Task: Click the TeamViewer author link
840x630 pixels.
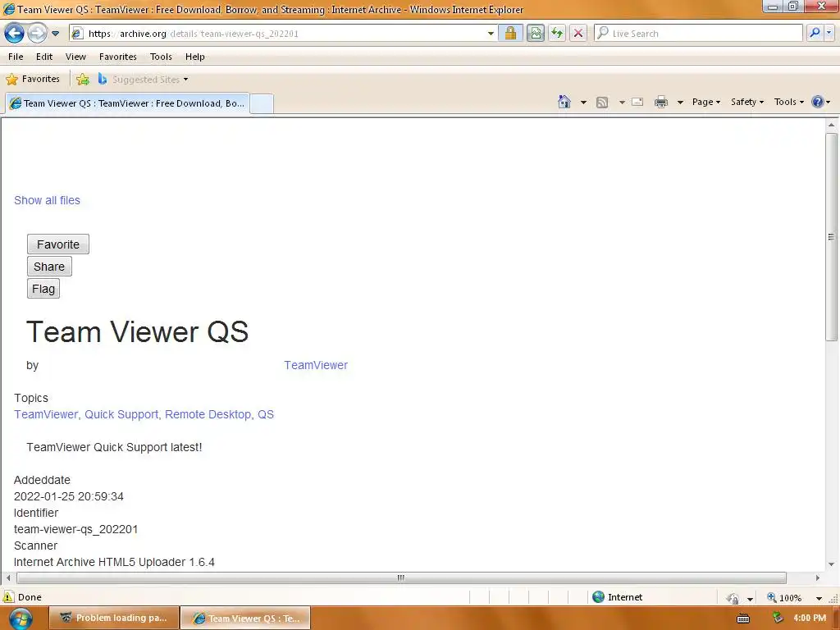Action: 316,365
